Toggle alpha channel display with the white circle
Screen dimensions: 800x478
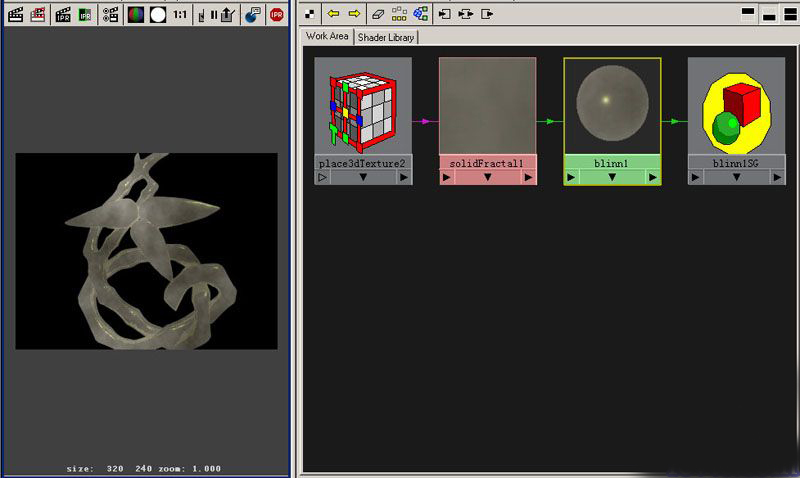point(158,15)
